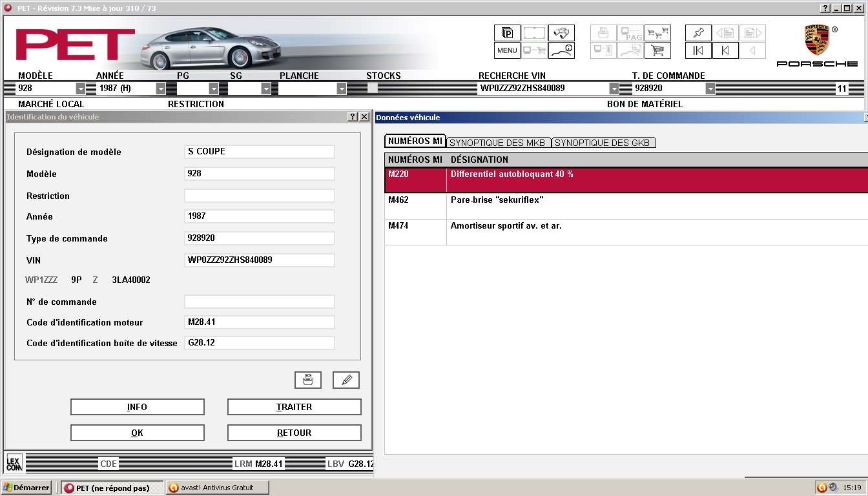868x496 pixels.
Task: Click the Type de commande field
Action: click(x=260, y=238)
